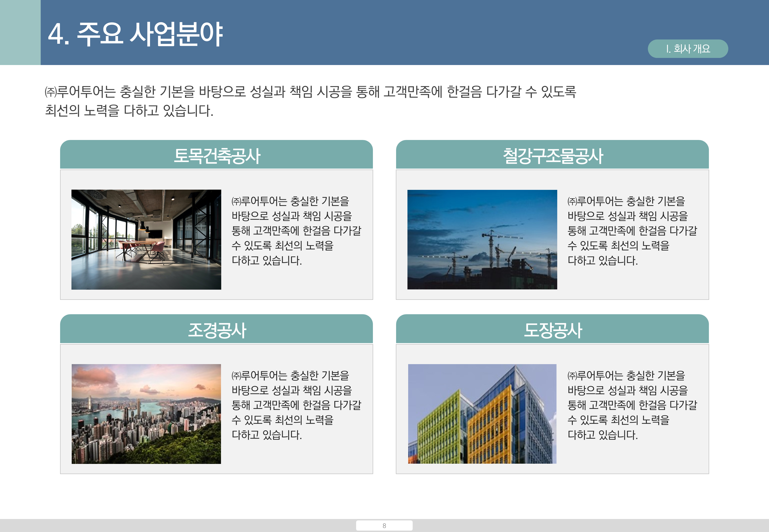
Task: Select the 조경공사 card header
Action: (217, 329)
